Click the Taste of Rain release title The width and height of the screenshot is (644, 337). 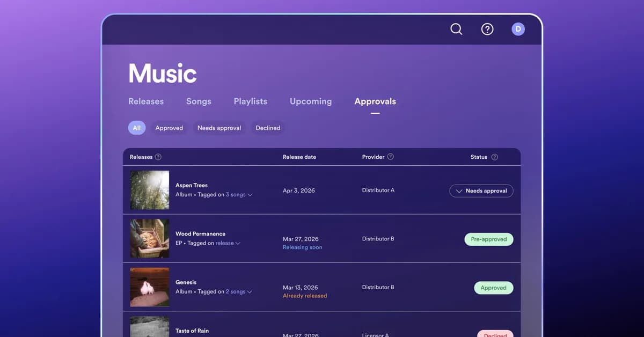192,331
